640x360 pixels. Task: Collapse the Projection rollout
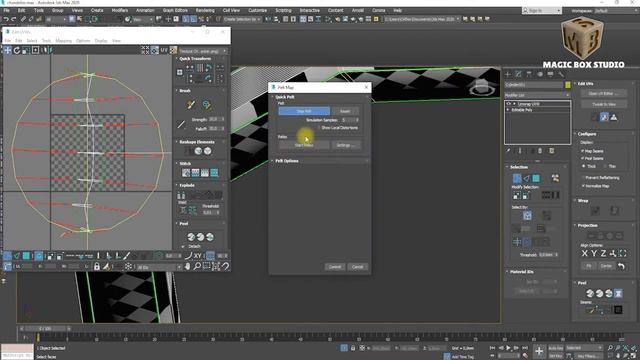coord(587,226)
